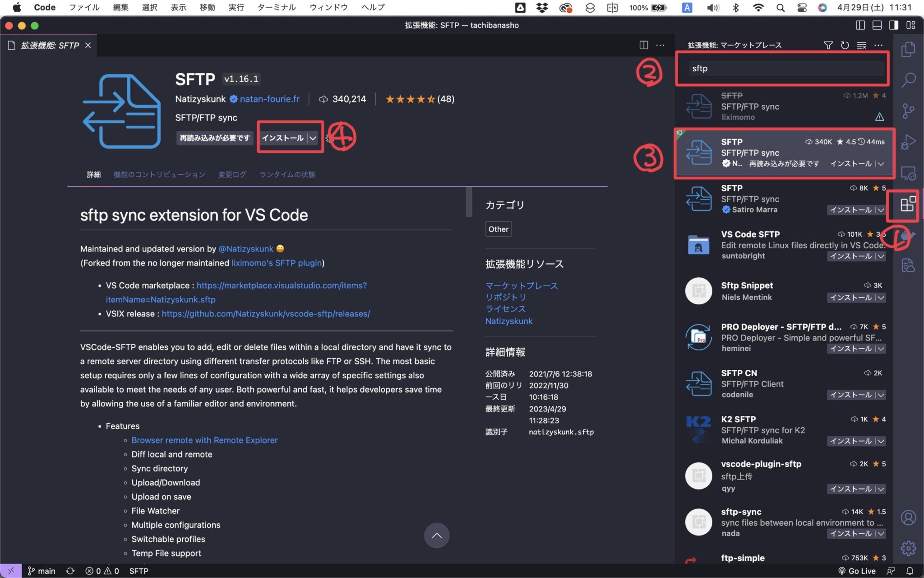Viewport: 924px width, 578px height.
Task: Clear the extension search results
Action: coord(862,45)
